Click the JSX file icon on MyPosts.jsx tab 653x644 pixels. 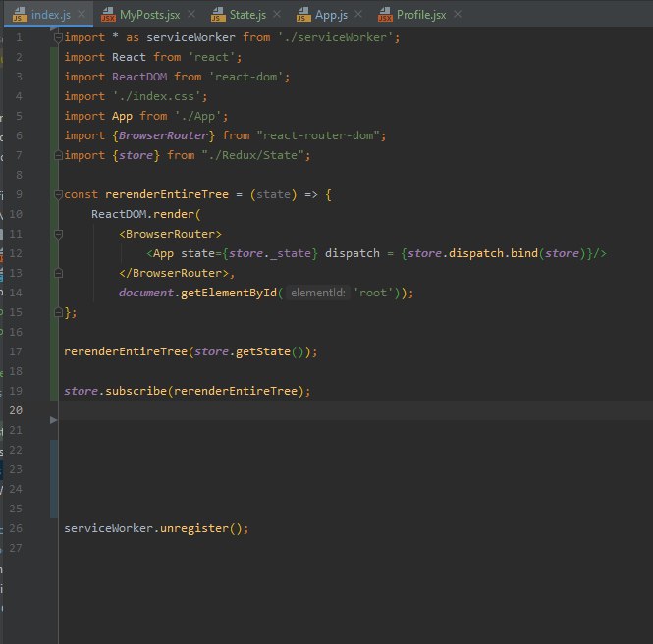[x=106, y=16]
